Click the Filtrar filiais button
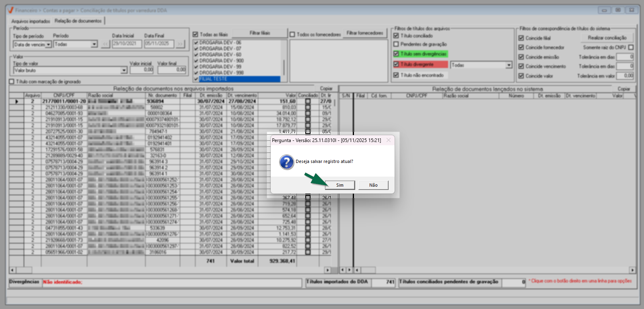Image resolution: width=644 pixels, height=309 pixels. (260, 33)
